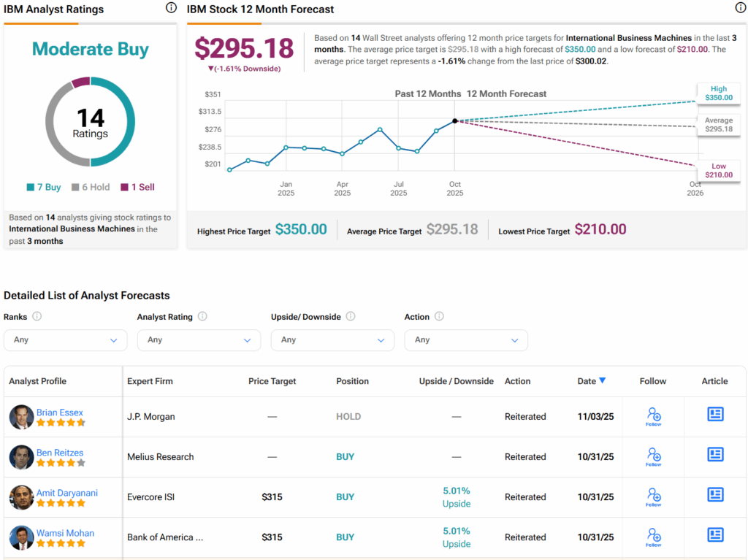Click info icon beside IBM Analyst Ratings
Screen dimensions: 748x560
pyautogui.click(x=171, y=9)
